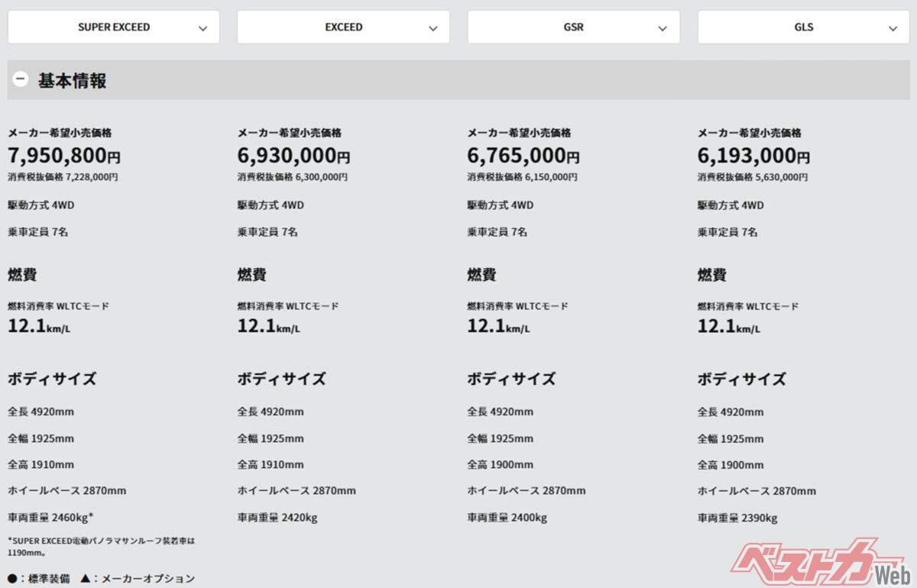Click the 基本情報 section heading
917x588 pixels.
[x=73, y=80]
